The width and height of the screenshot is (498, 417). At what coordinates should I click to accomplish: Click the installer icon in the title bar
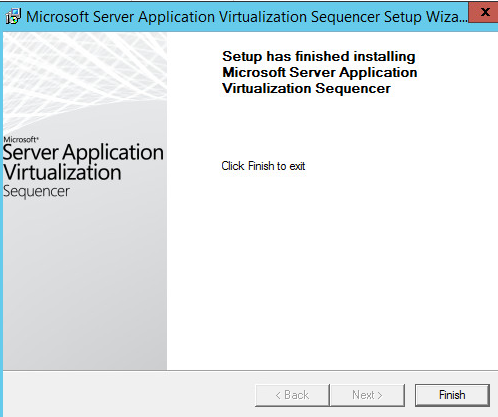coord(13,17)
